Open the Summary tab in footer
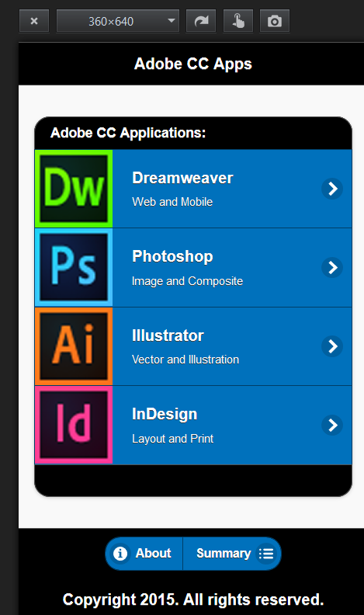Screen dimensions: 364x615 (x=232, y=554)
